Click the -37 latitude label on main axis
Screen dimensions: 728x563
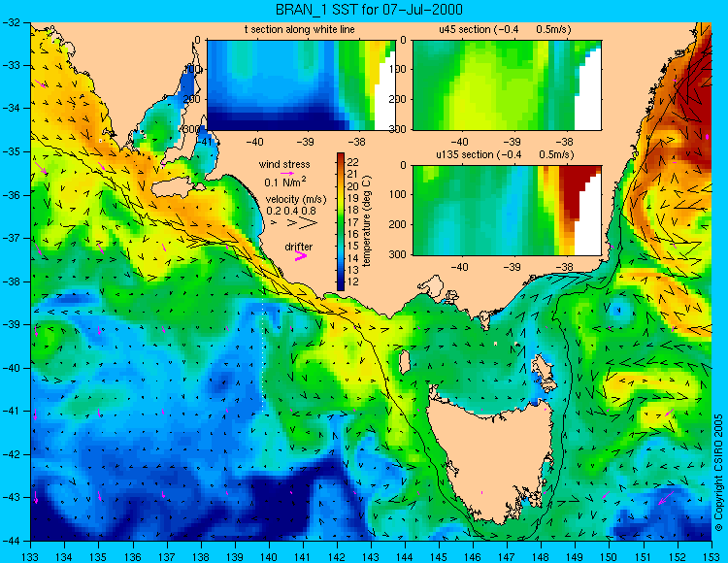tap(13, 238)
